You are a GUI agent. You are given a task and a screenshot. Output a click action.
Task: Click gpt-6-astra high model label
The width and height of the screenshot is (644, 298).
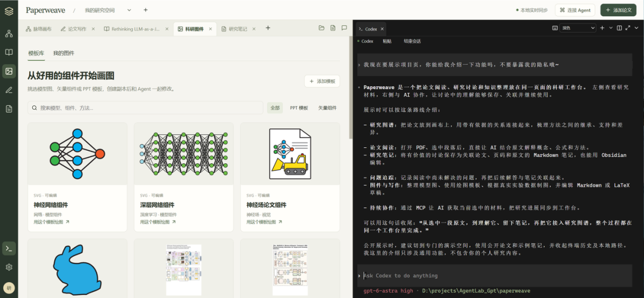pyautogui.click(x=388, y=291)
